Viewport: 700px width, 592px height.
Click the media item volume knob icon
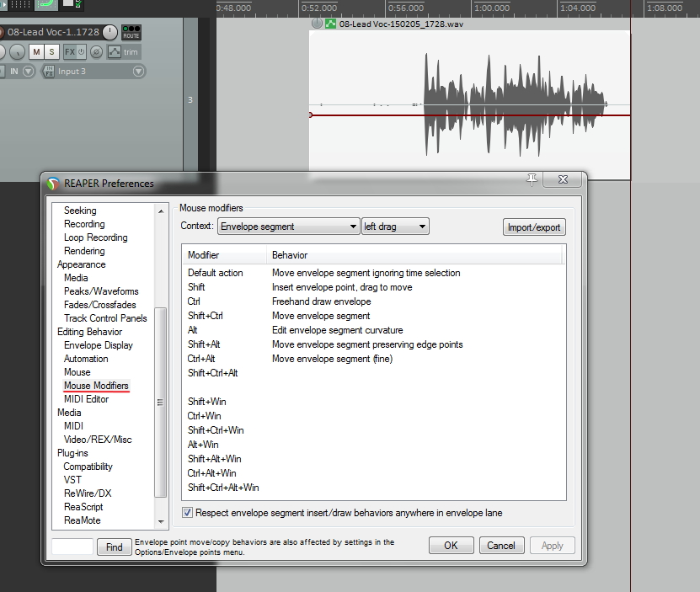point(317,24)
